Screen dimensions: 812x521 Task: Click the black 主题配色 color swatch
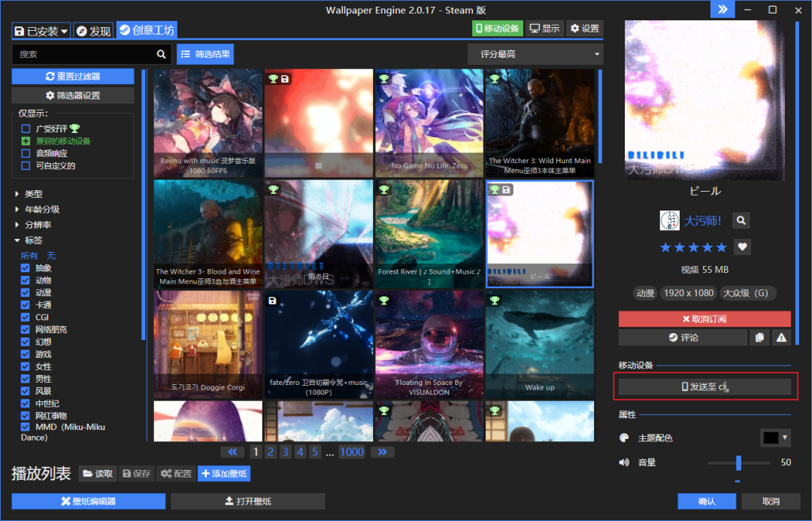[x=771, y=438]
